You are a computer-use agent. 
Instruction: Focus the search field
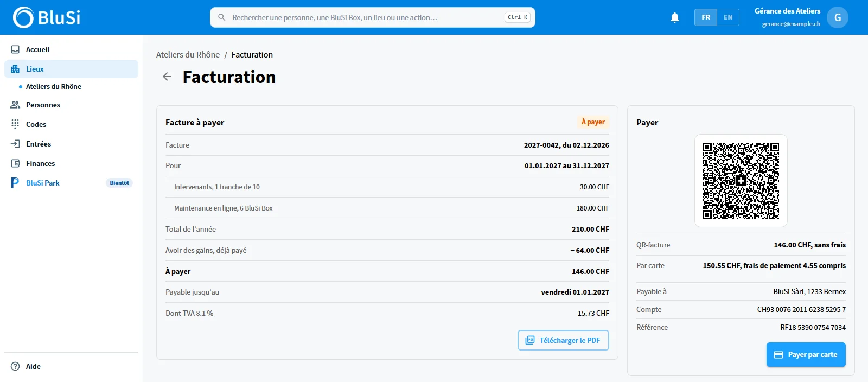pyautogui.click(x=373, y=17)
